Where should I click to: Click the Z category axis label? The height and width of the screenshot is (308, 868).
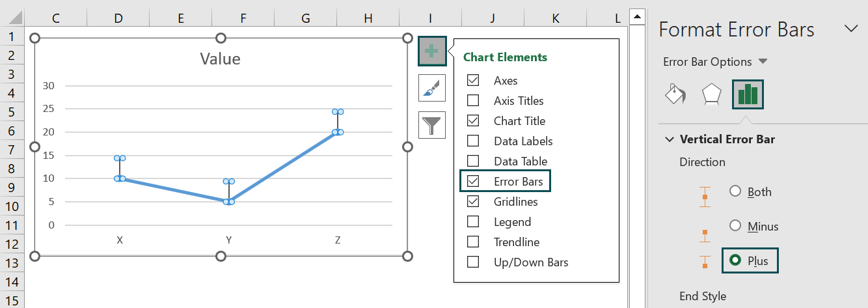[x=338, y=240]
